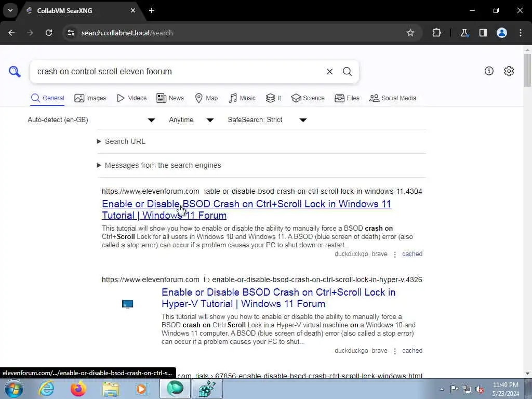532x399 pixels.
Task: Open SearXNG preferences gear icon
Action: (x=509, y=71)
